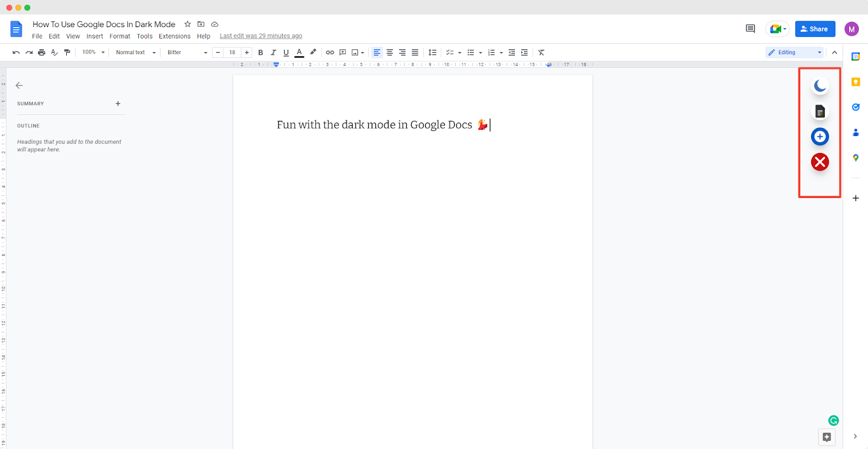Open the Normal text styles dropdown
Image resolution: width=868 pixels, height=449 pixels.
click(x=136, y=53)
